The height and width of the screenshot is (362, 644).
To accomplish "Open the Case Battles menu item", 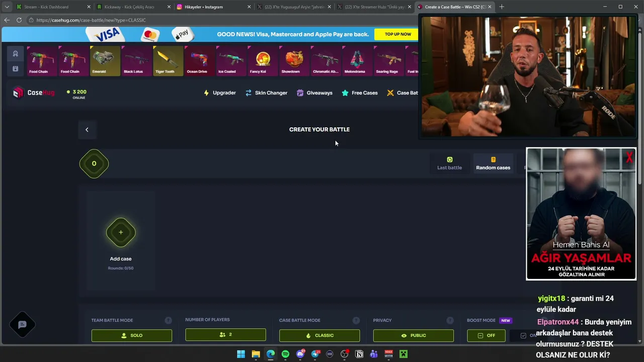I will 403,93.
